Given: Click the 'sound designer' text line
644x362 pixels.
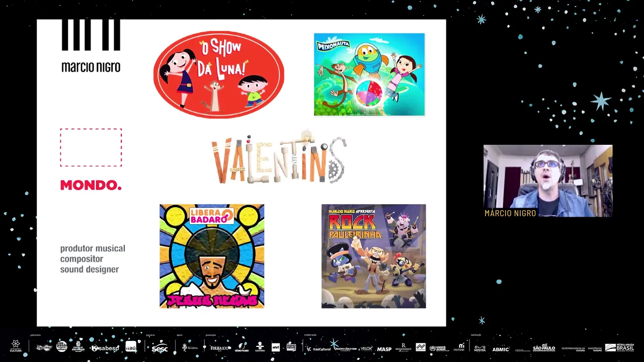Looking at the screenshot, I should point(90,269).
